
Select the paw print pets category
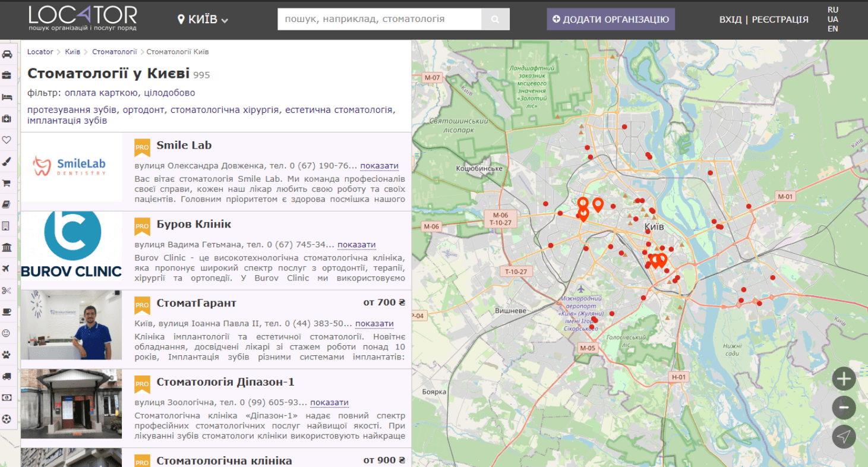pos(7,355)
